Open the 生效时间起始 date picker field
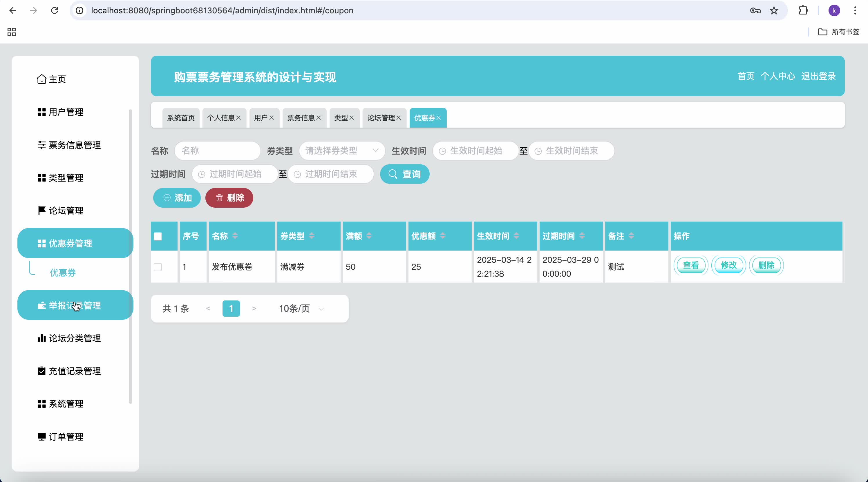 point(475,151)
